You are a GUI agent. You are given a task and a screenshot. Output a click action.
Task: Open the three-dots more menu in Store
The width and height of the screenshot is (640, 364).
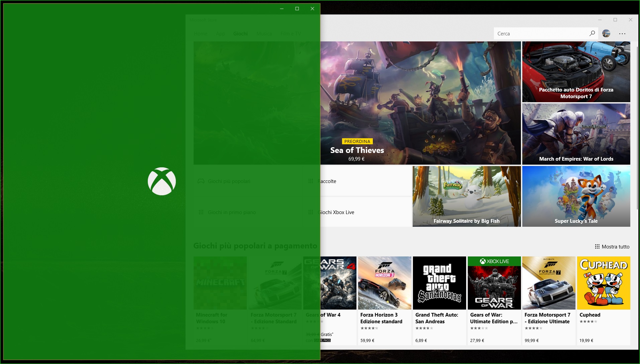[622, 34]
